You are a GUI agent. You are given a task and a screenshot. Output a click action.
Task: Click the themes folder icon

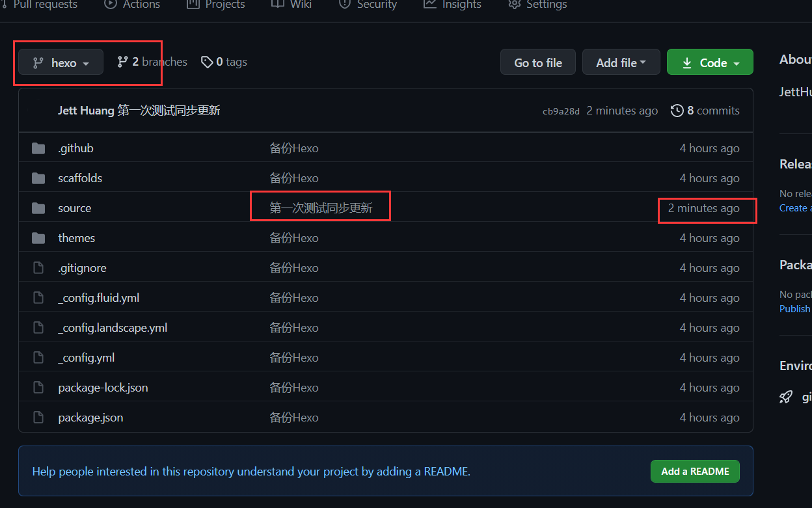(x=38, y=238)
